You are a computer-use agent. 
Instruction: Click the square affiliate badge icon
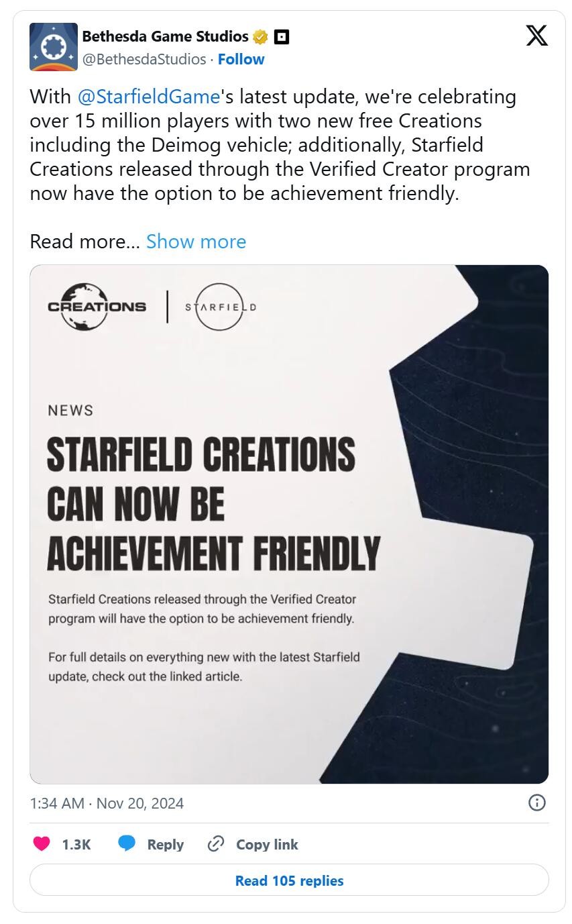(x=282, y=37)
